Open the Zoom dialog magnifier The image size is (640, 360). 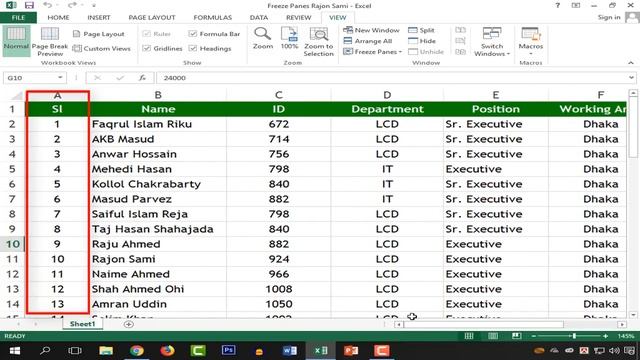pyautogui.click(x=262, y=38)
